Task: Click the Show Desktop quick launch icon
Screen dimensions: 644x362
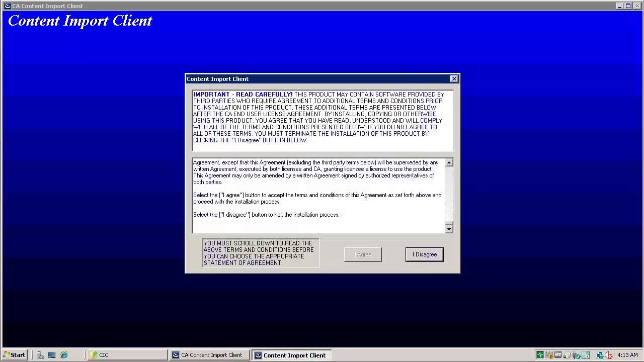Action: pyautogui.click(x=52, y=355)
